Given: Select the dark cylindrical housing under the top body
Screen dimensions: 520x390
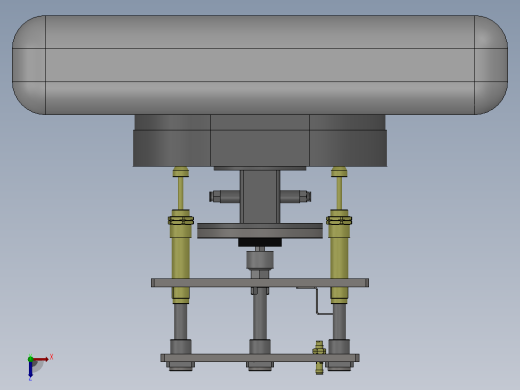Looking at the screenshot, I should 260,141.
